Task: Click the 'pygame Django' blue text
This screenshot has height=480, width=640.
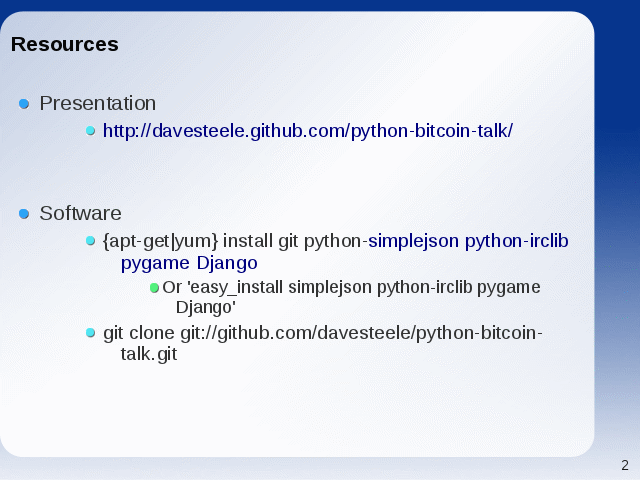Action: [x=189, y=263]
